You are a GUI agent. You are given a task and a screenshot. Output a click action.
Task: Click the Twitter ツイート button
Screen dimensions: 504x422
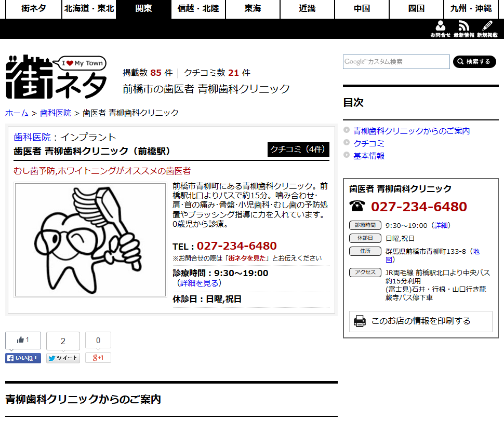[x=63, y=358]
